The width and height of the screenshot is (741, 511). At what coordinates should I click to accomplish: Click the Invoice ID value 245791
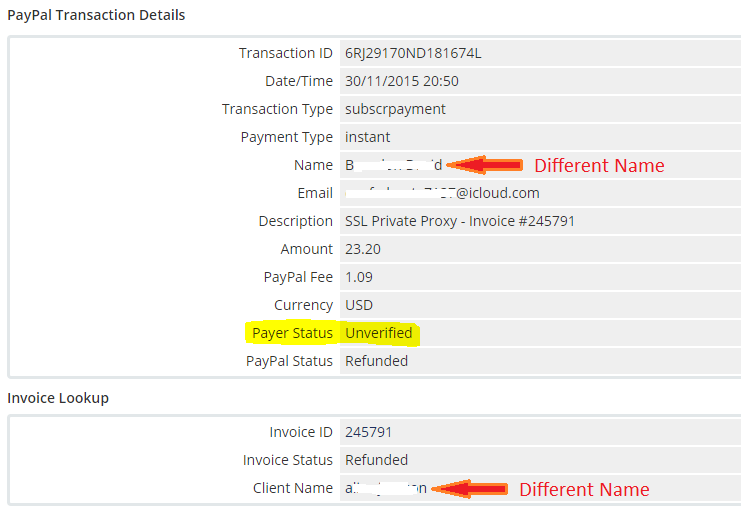tap(368, 432)
